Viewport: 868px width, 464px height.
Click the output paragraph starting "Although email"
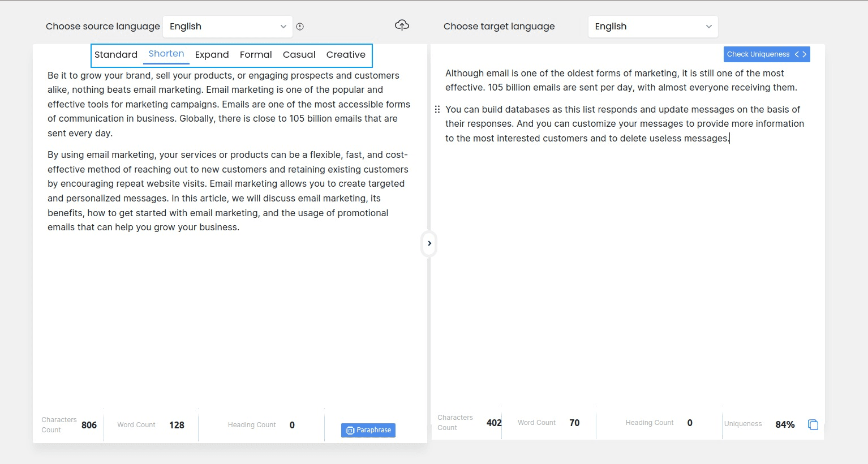[x=621, y=80]
